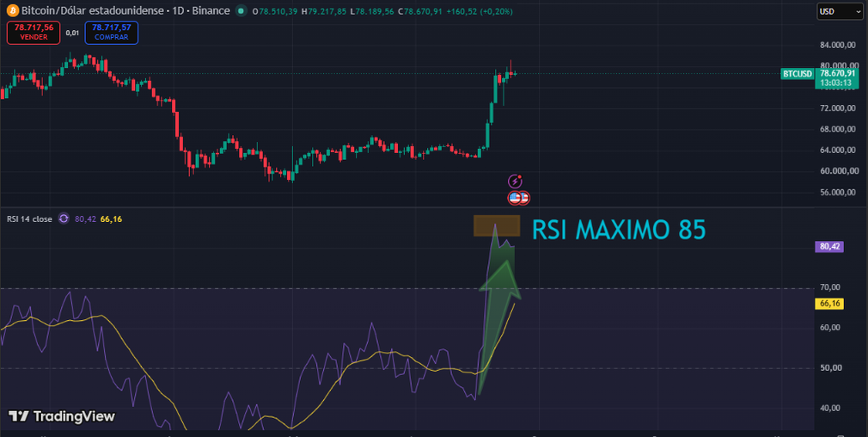The height and width of the screenshot is (437, 868).
Task: Select the 0,01 spread value
Action: pyautogui.click(x=72, y=33)
